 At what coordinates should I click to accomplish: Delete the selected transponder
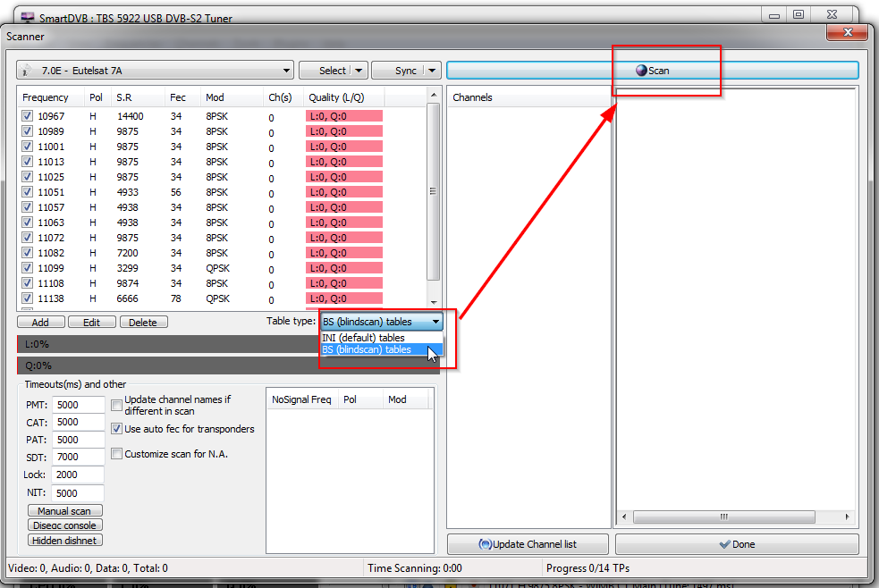(143, 323)
